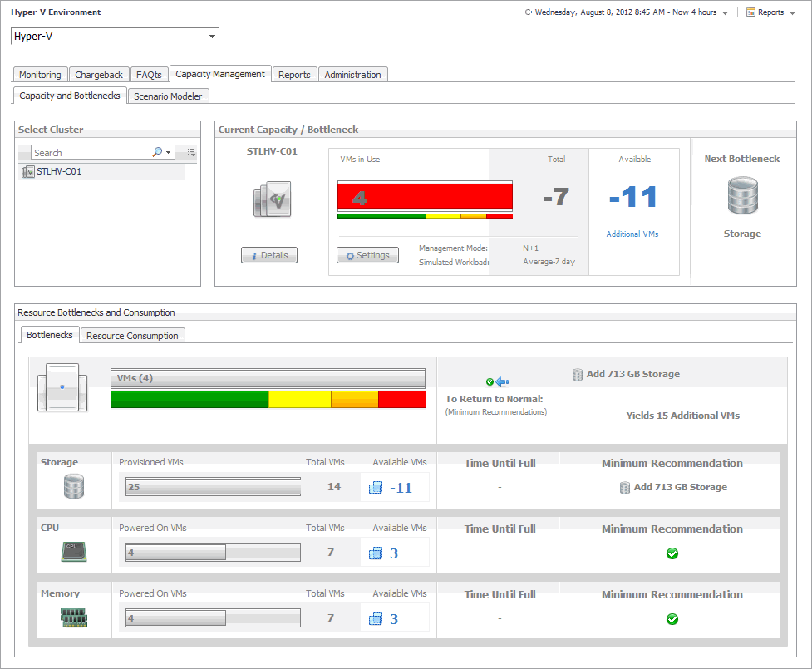
Task: Expand the time range selector dropdown
Action: click(726, 13)
